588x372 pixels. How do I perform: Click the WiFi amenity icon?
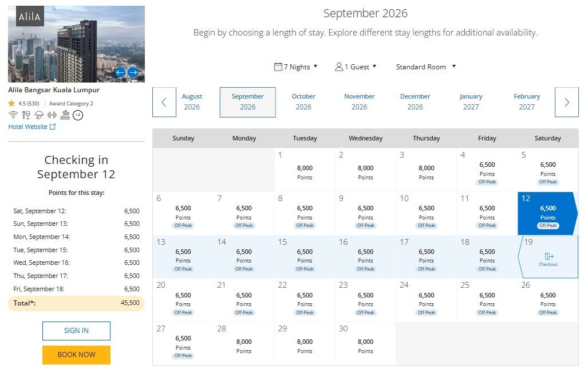pos(13,115)
